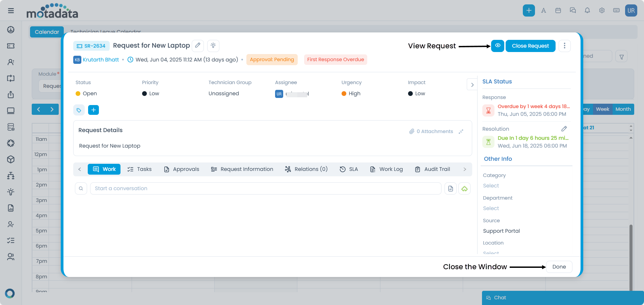
Task: Click the green plugin icon beside conversation box
Action: pyautogui.click(x=464, y=188)
